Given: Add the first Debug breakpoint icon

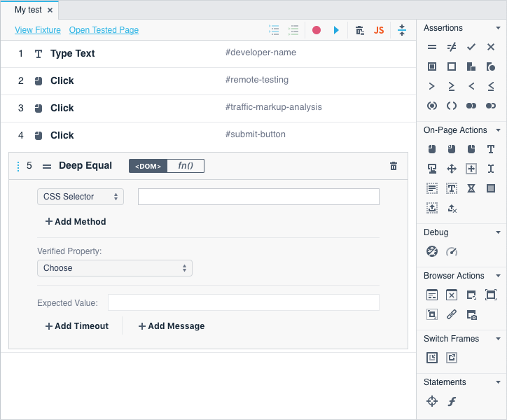Looking at the screenshot, I should pyautogui.click(x=432, y=251).
